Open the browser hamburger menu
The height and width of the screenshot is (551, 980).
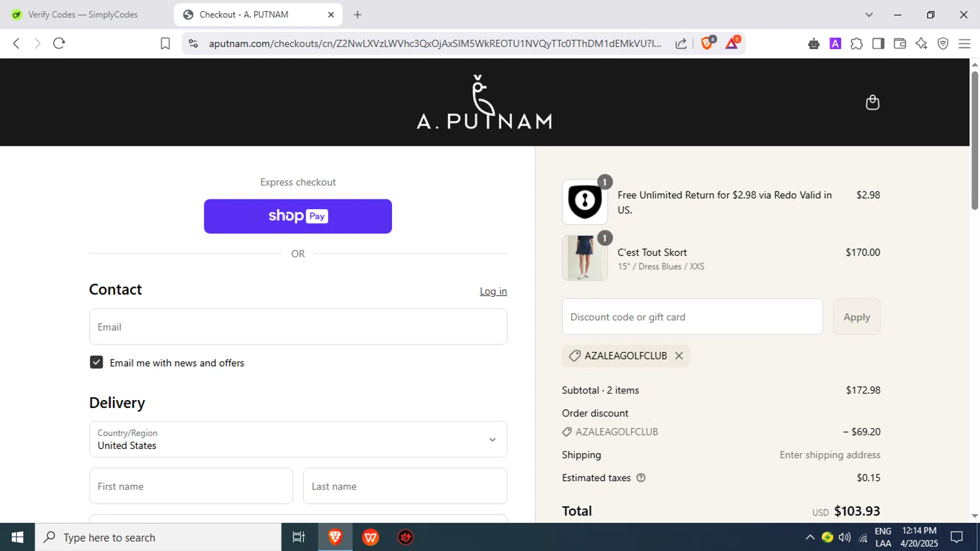pos(964,43)
